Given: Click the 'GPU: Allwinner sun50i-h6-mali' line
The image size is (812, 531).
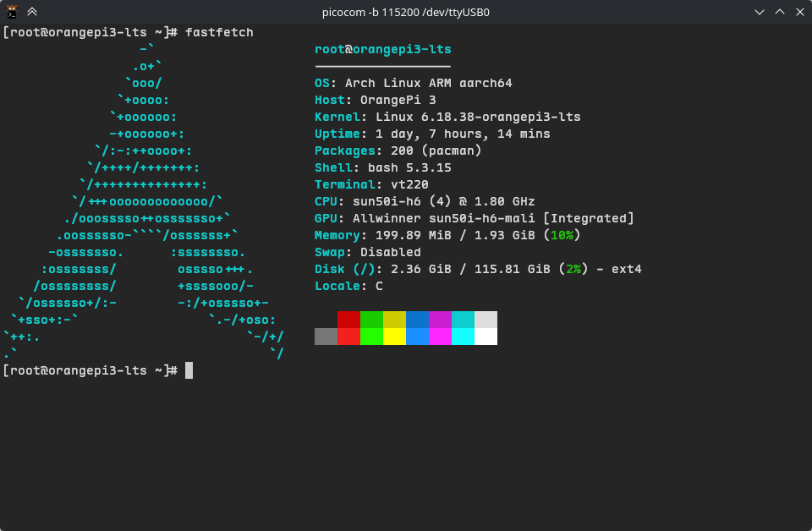Looking at the screenshot, I should tap(475, 218).
